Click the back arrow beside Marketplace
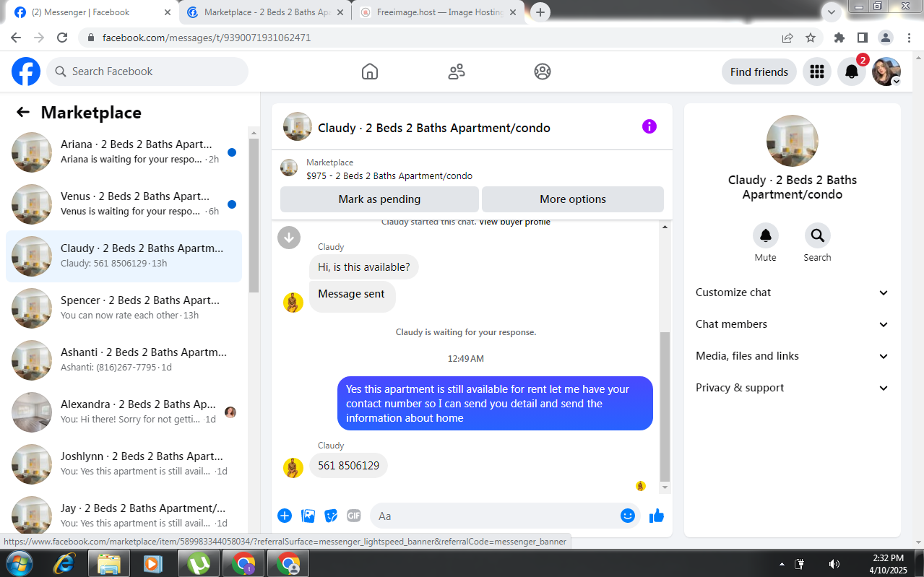 [x=23, y=112]
